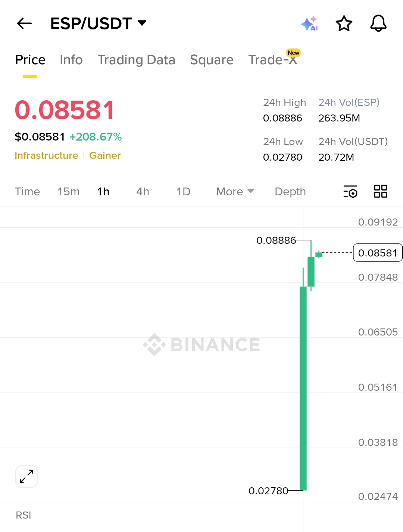Open price alert bell icon
403x532 pixels.
click(378, 23)
